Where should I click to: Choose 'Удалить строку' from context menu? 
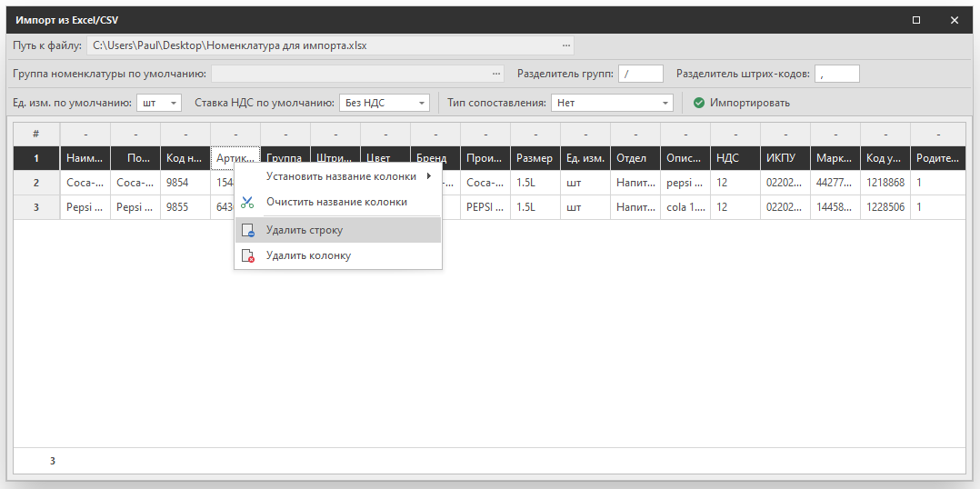coord(305,231)
